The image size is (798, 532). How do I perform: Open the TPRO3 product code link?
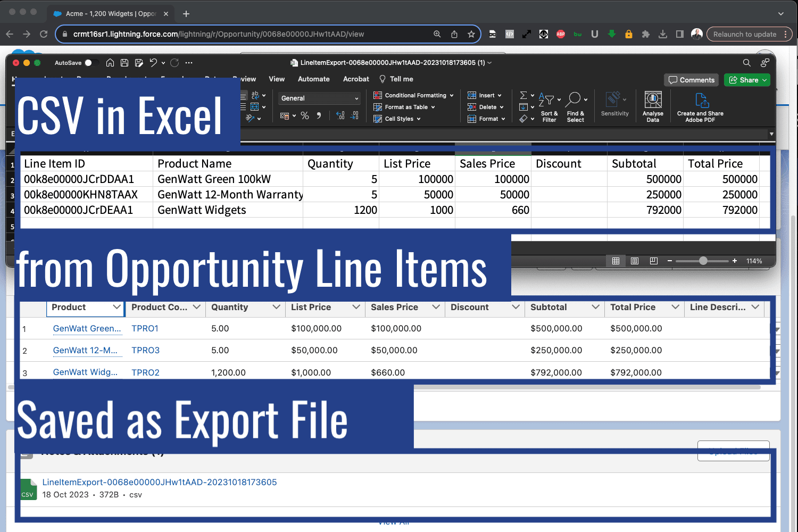[145, 350]
